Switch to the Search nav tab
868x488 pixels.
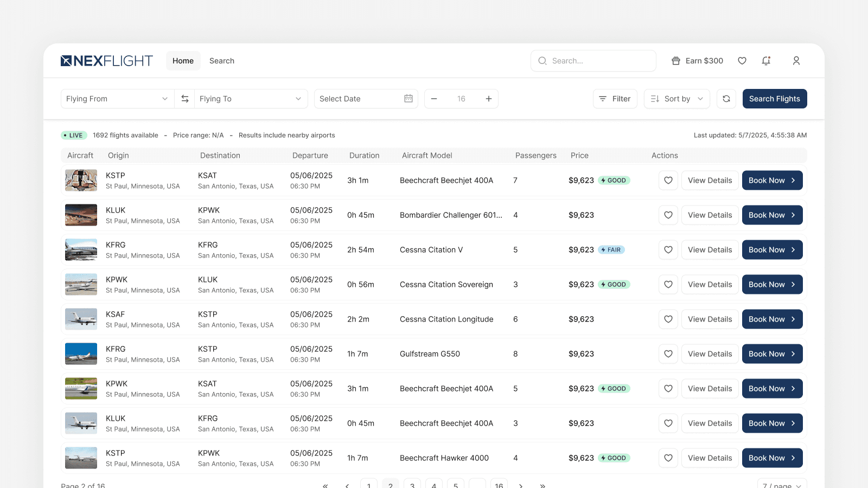click(x=222, y=61)
